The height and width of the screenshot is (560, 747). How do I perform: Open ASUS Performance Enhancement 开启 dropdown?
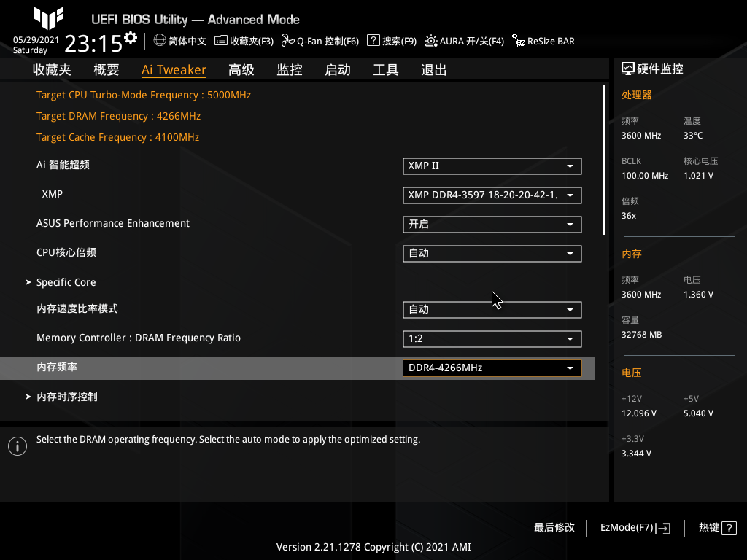(492, 225)
